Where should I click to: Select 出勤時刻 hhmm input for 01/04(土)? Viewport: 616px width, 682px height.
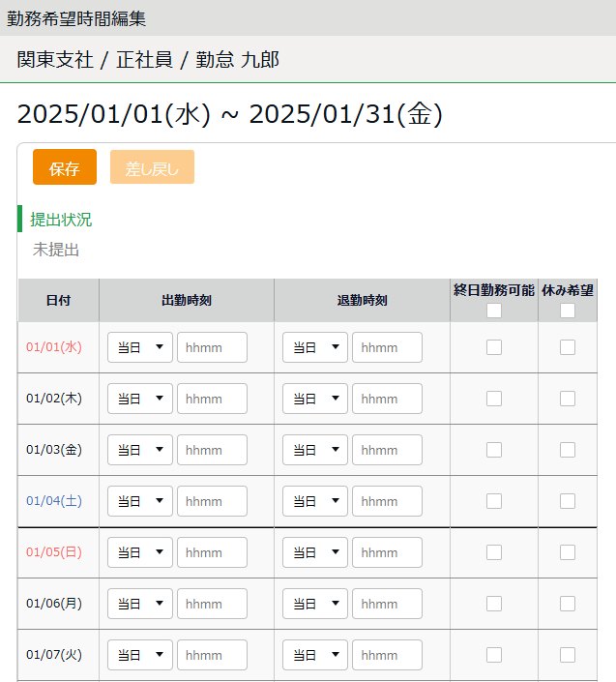[x=212, y=501]
